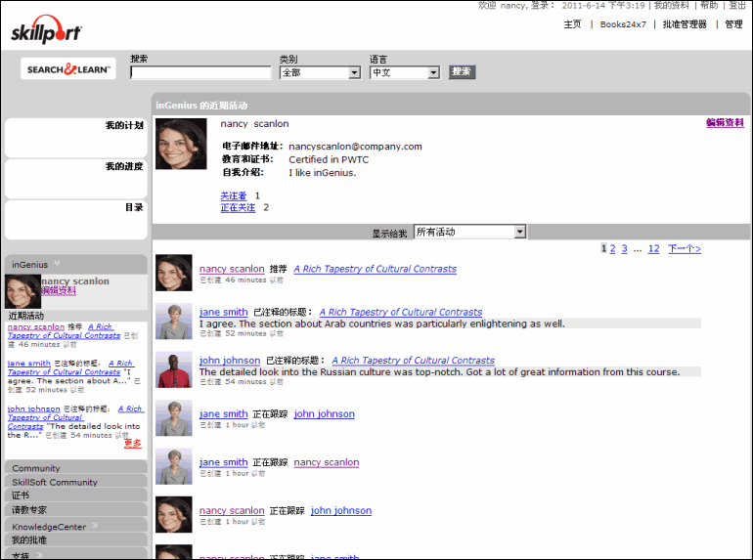Open course link in jane smith's annotation
753x560 pixels.
pyautogui.click(x=401, y=312)
